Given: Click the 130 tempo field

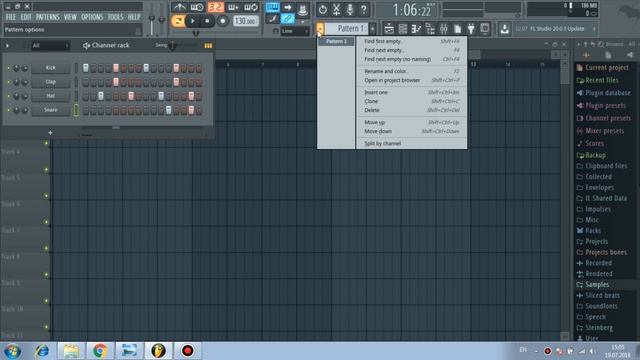Looking at the screenshot, I should pyautogui.click(x=245, y=21).
